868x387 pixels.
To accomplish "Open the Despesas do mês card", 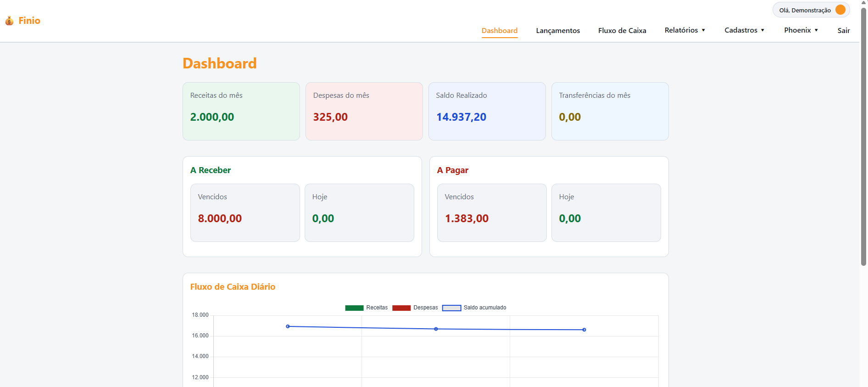I will point(364,111).
